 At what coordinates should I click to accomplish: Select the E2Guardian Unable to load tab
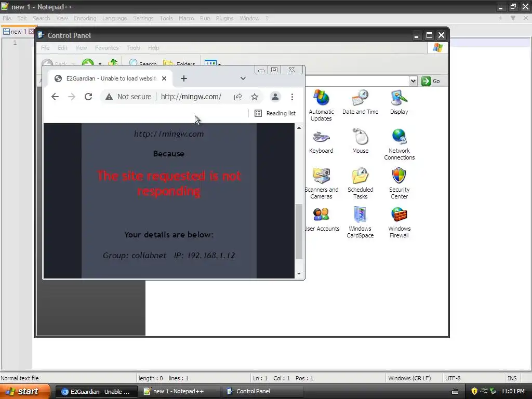point(111,78)
